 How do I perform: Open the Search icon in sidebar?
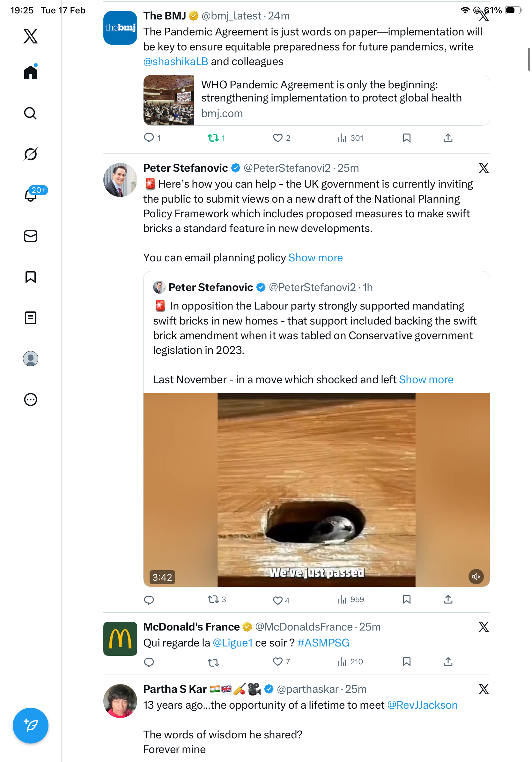click(x=31, y=114)
